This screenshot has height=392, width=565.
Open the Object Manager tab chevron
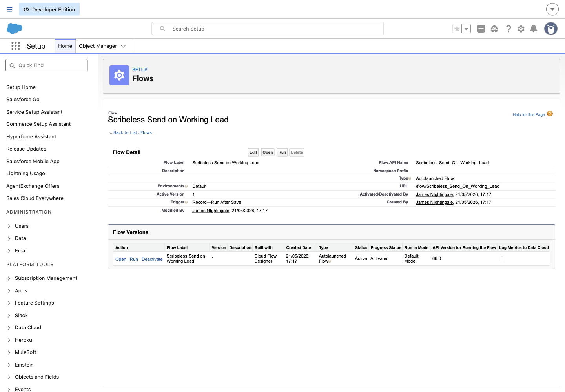point(123,46)
